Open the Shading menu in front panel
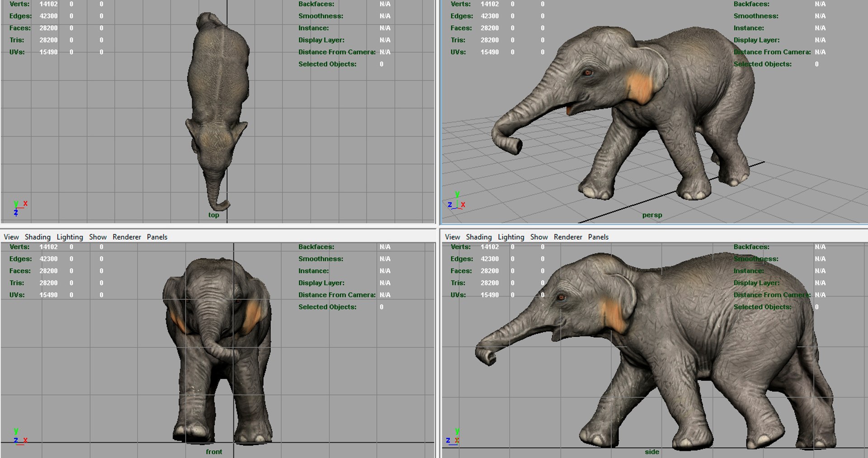This screenshot has height=458, width=868. coord(38,237)
